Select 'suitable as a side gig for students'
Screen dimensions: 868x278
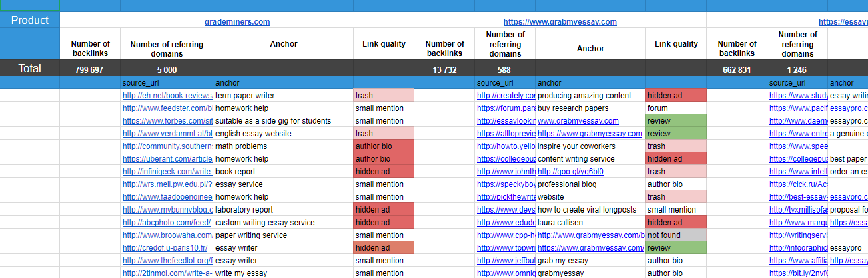coord(283,121)
